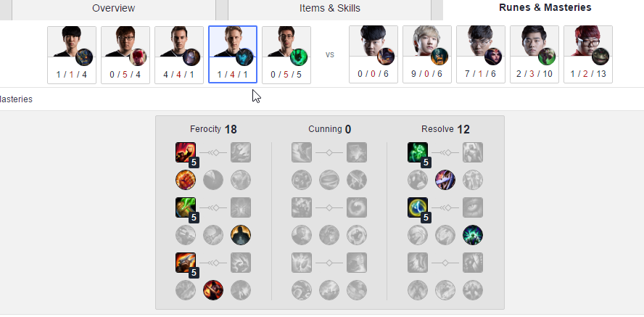
Task: Click the green Recovery mastery in Resolve
Action: click(x=418, y=152)
